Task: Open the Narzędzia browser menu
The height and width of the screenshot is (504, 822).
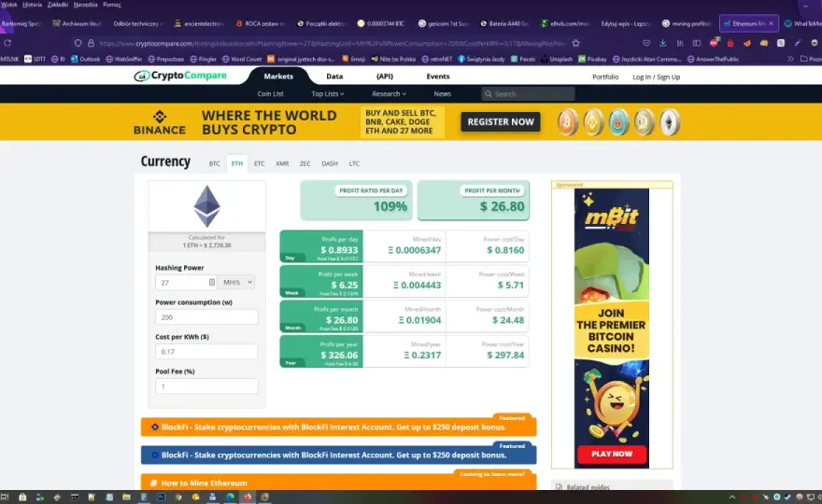Action: pyautogui.click(x=85, y=5)
